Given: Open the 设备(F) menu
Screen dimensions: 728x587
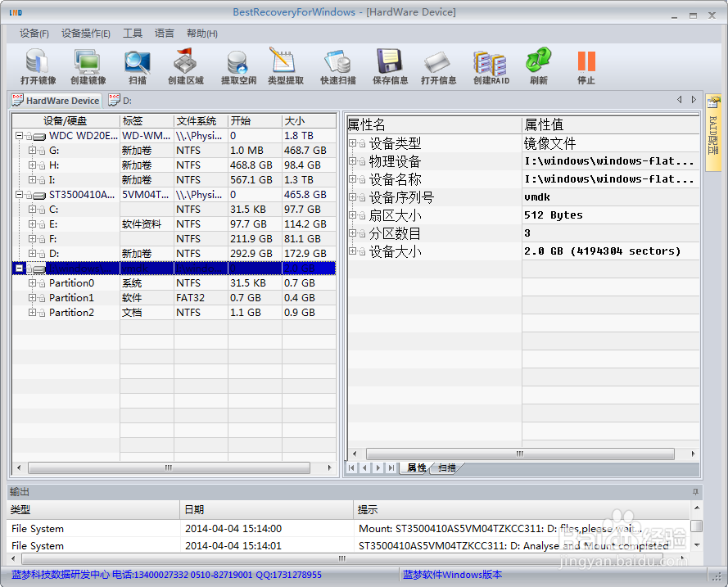Looking at the screenshot, I should coord(34,34).
